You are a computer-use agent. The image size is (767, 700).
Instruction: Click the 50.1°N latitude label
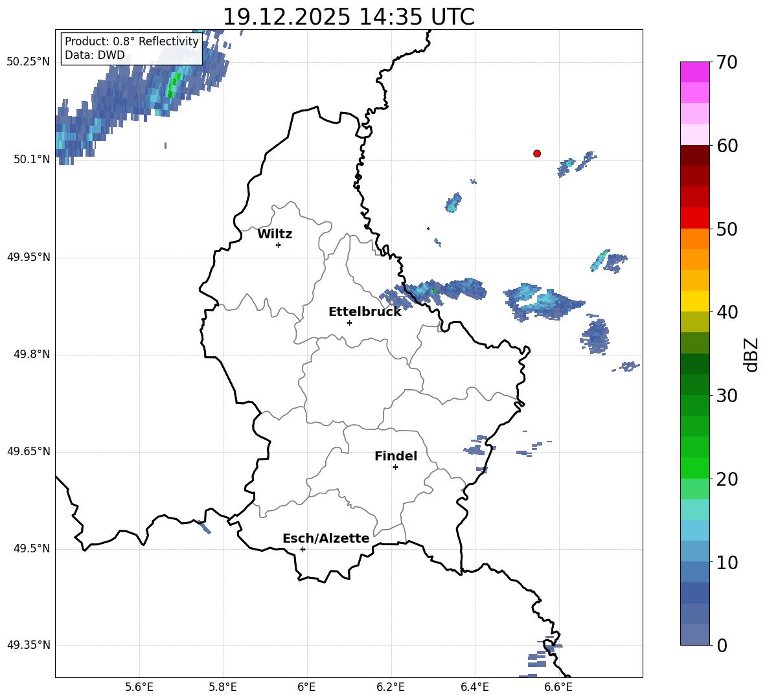pos(32,159)
